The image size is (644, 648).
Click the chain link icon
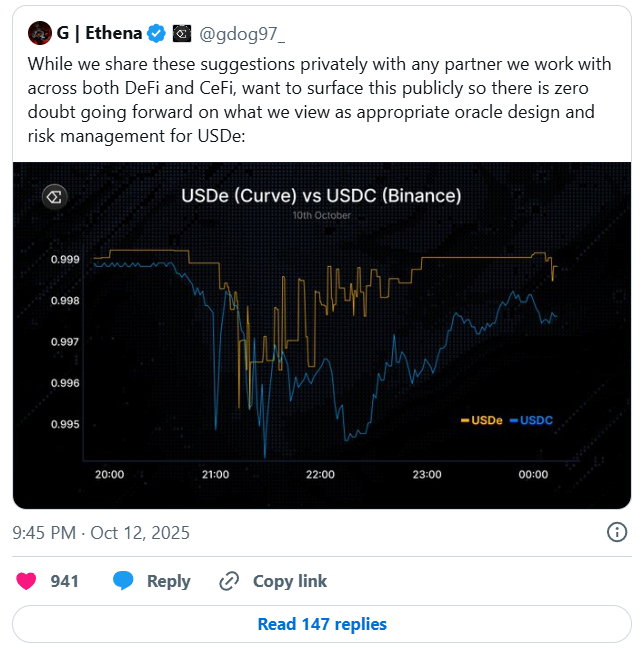tap(229, 580)
